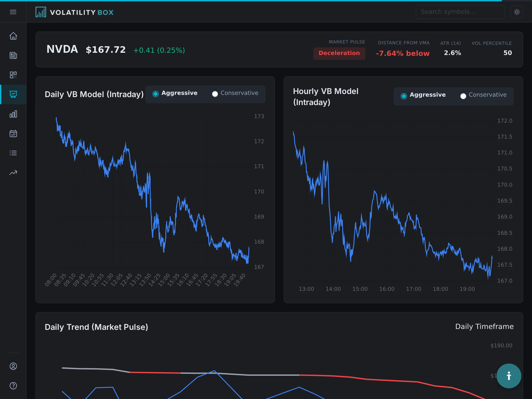Click the $190.00 label on trend chart
The width and height of the screenshot is (532, 399).
(x=501, y=345)
